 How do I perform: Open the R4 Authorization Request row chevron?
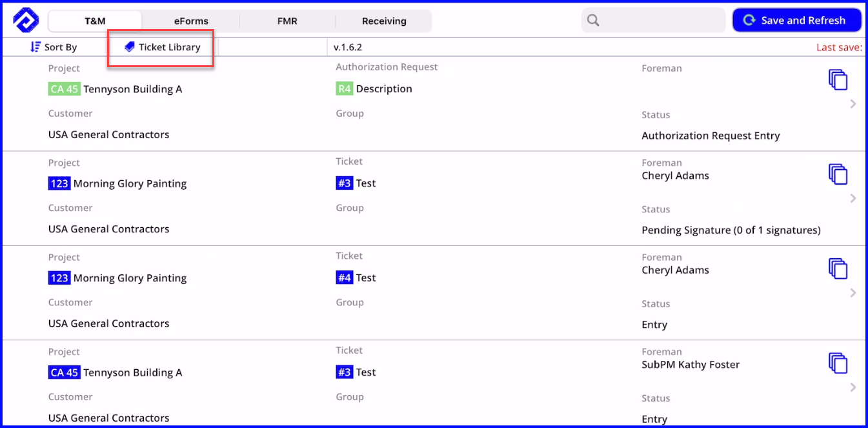[853, 104]
